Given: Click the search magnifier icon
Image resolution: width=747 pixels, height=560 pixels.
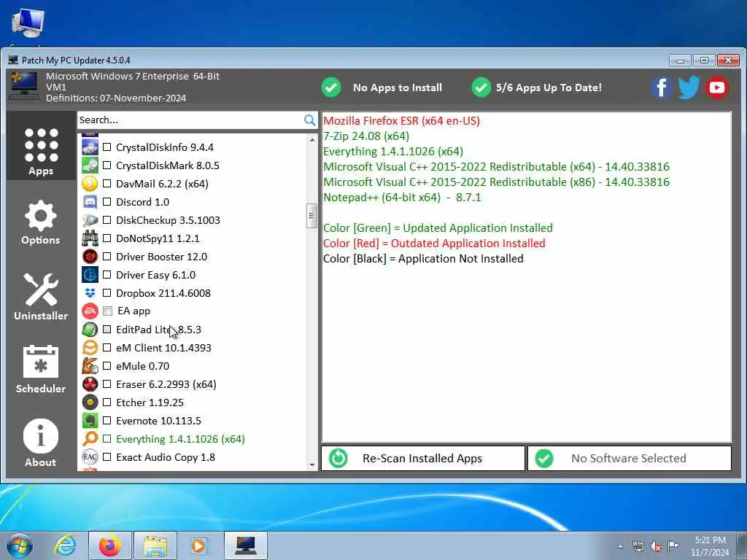Looking at the screenshot, I should [309, 120].
